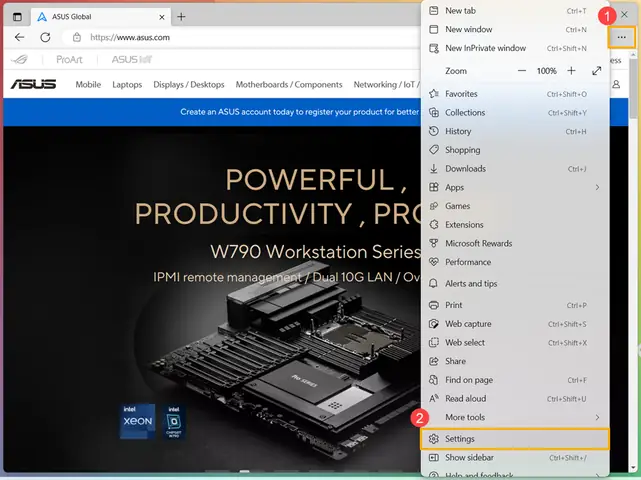This screenshot has width=641, height=480.
Task: Select Show sidebar entry
Action: [515, 458]
